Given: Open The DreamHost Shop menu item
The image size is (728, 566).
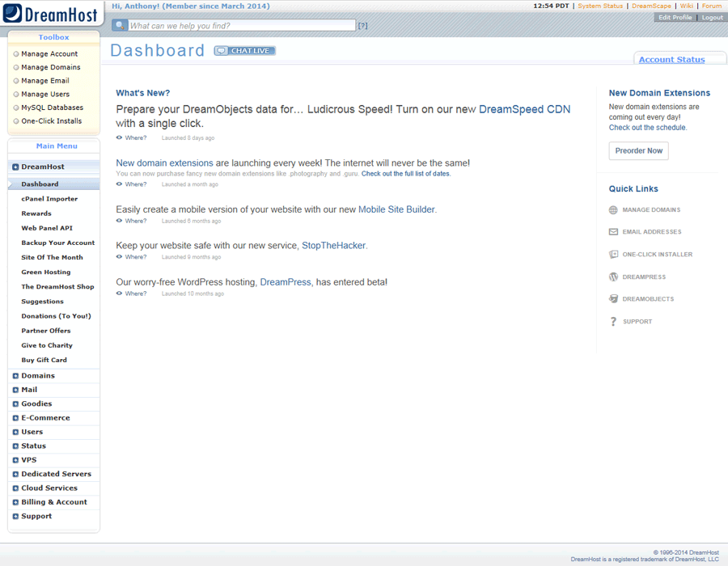Looking at the screenshot, I should point(57,287).
